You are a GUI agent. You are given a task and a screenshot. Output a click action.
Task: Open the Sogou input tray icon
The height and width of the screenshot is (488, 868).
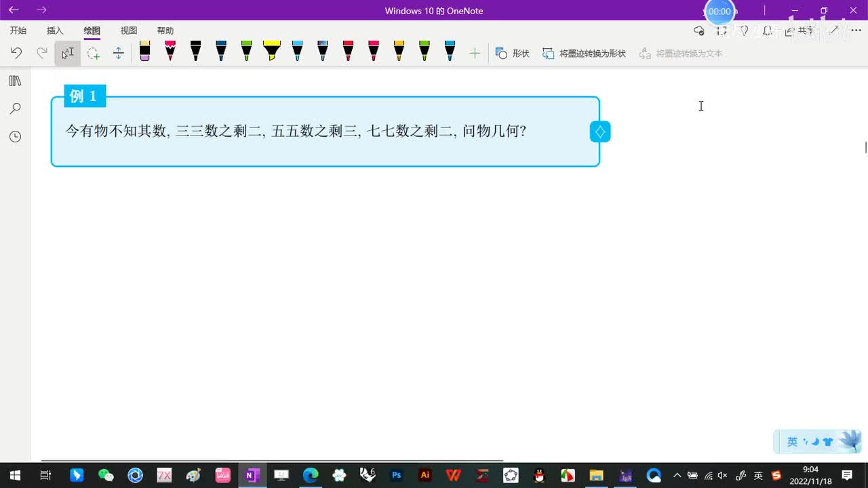coord(776,475)
